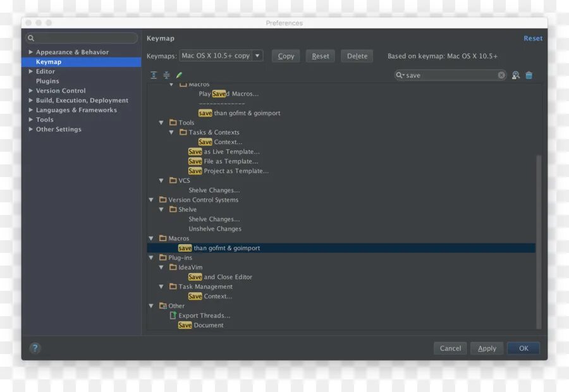This screenshot has height=392, width=569.
Task: Select 'Save Document' action
Action: coord(200,325)
